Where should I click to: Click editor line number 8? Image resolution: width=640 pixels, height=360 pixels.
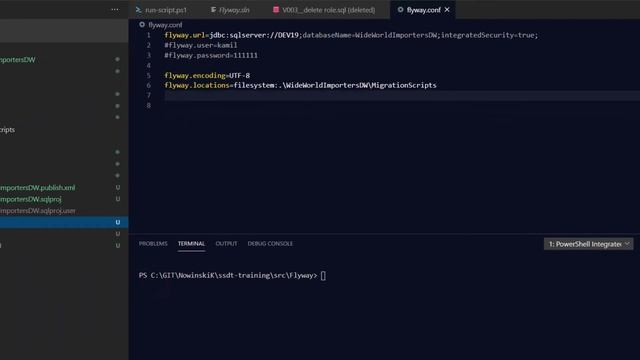pyautogui.click(x=149, y=105)
